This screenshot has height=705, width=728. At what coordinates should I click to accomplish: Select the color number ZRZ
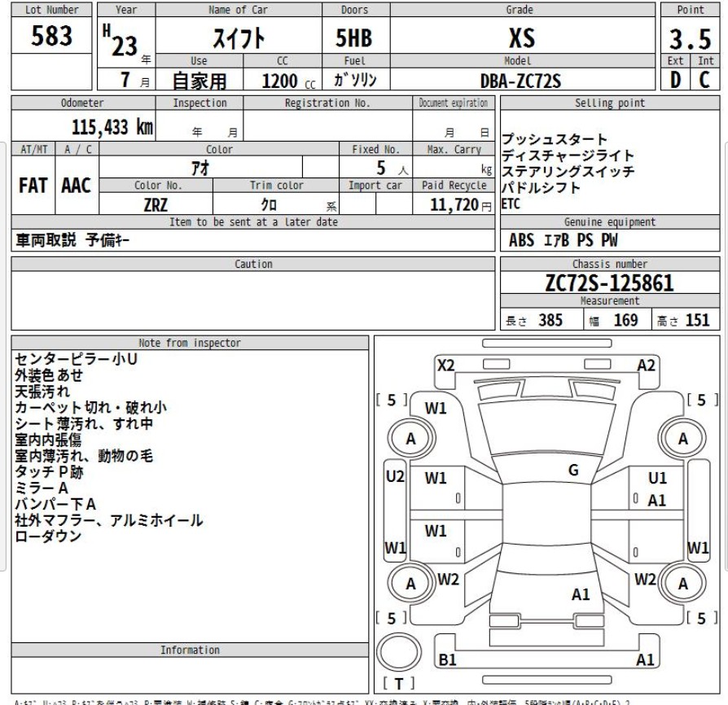(x=155, y=206)
